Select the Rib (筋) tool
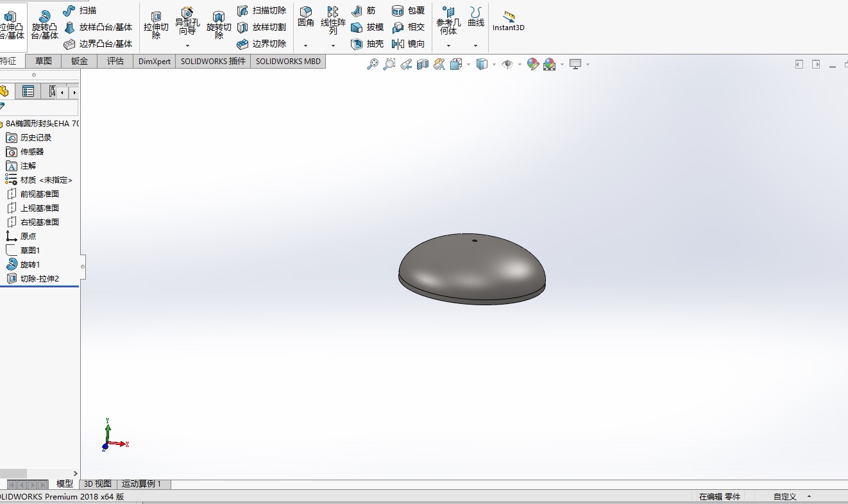The height and width of the screenshot is (504, 848). pyautogui.click(x=364, y=10)
